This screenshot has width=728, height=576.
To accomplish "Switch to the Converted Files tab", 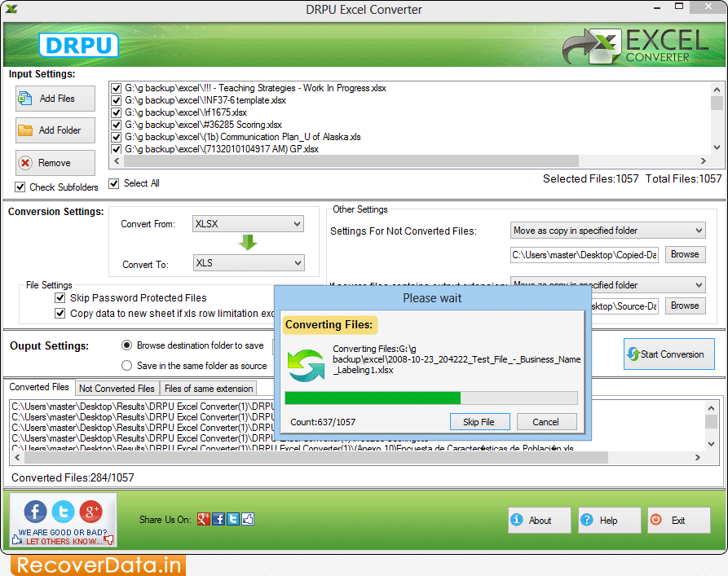I will click(39, 387).
